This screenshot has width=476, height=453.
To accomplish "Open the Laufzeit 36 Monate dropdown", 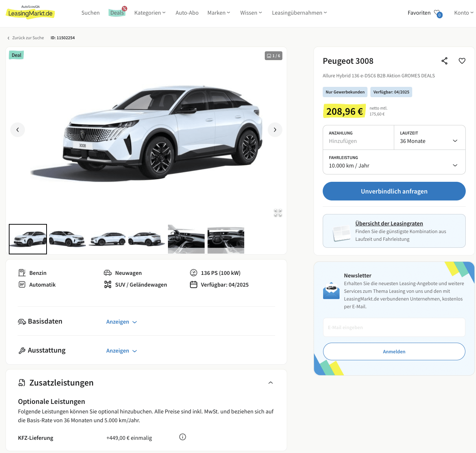I will (x=429, y=137).
